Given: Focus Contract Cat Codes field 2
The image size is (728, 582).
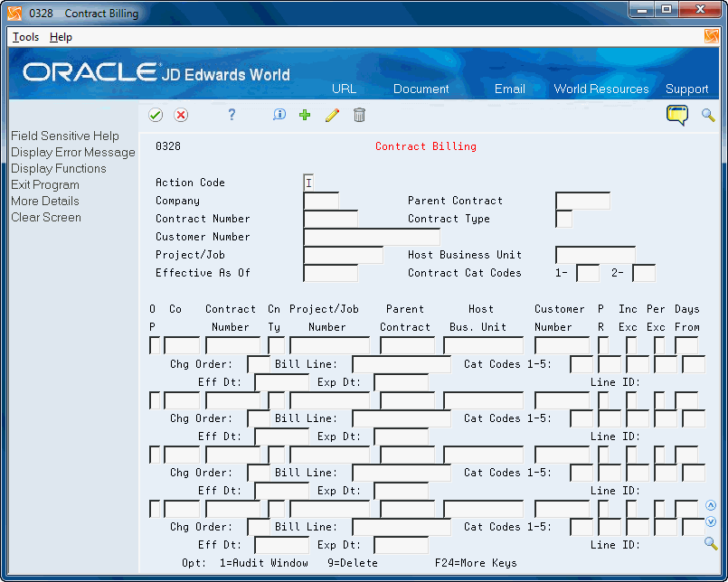Looking at the screenshot, I should tap(644, 273).
